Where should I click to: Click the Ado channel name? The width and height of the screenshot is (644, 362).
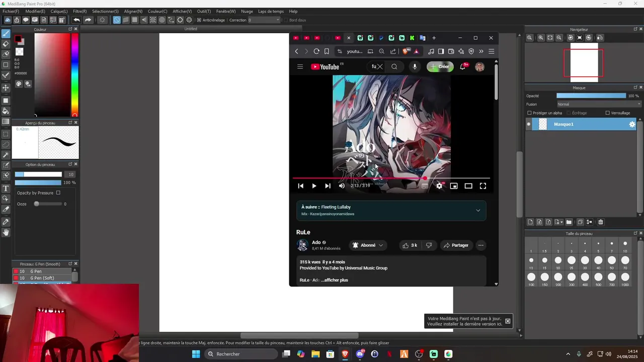tap(316, 242)
